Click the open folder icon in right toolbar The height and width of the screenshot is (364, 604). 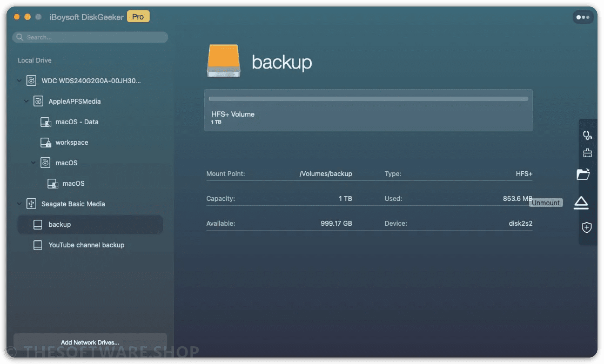coord(583,174)
